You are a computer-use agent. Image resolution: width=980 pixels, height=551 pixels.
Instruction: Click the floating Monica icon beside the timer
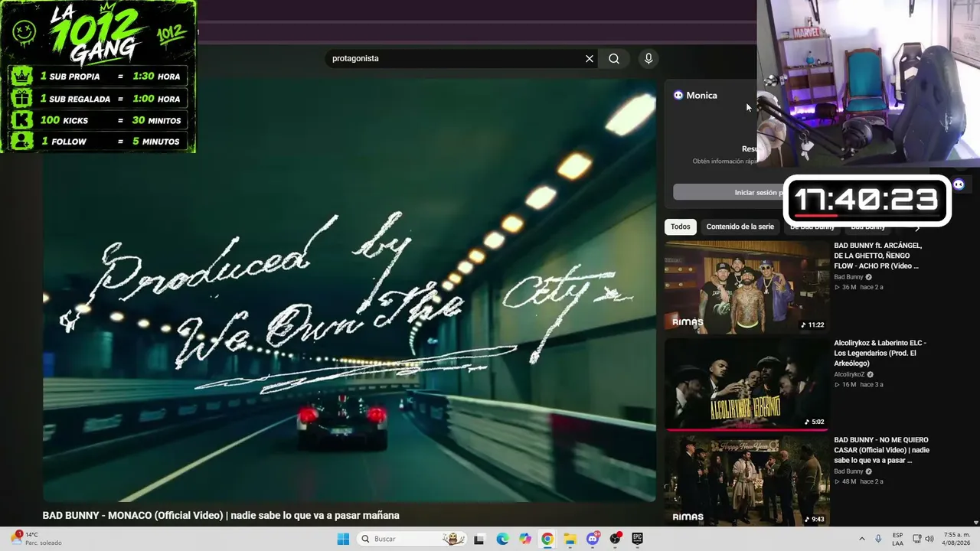pos(959,184)
